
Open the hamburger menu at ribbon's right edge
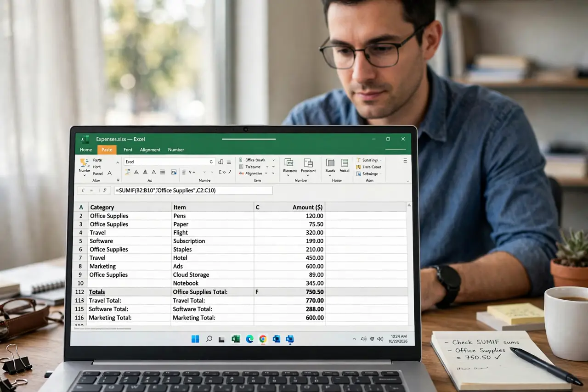click(405, 161)
